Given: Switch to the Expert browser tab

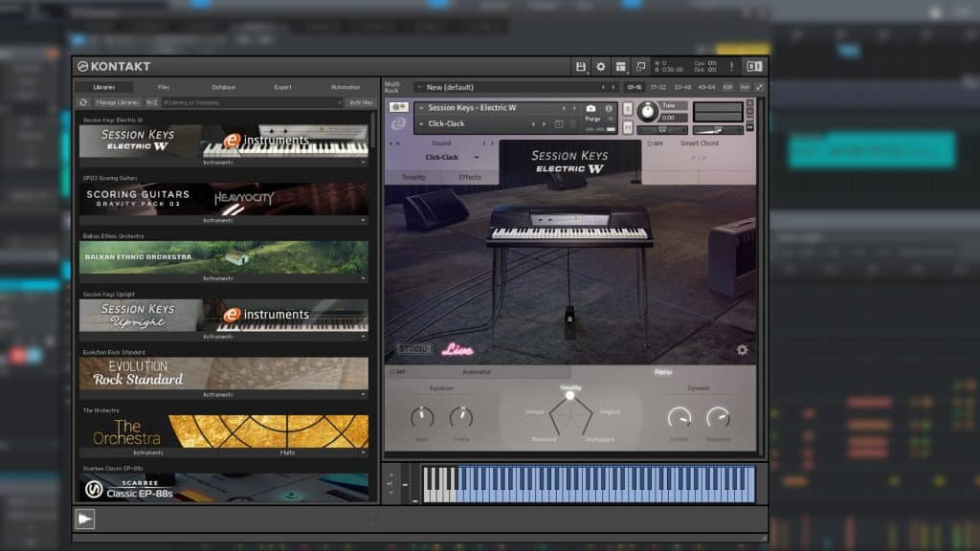Looking at the screenshot, I should pos(282,87).
